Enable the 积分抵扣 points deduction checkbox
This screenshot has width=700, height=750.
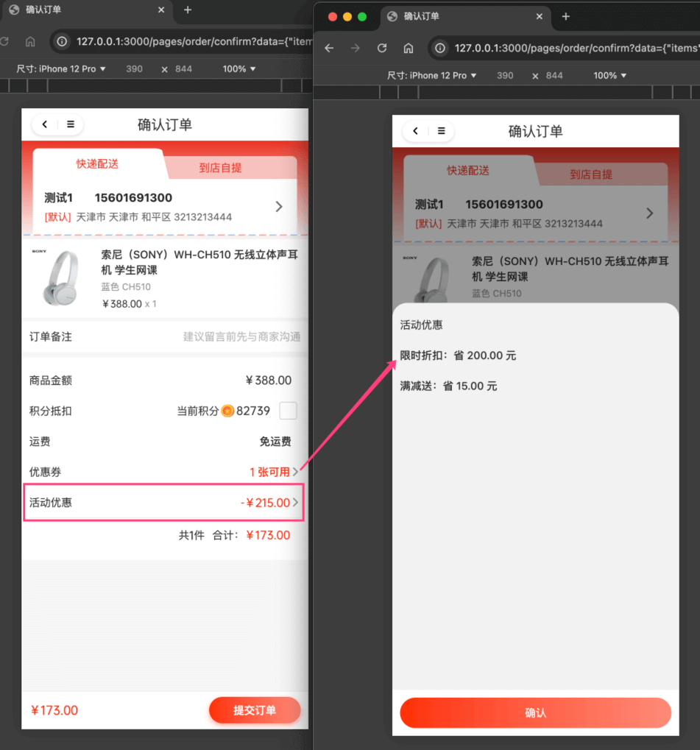(x=288, y=411)
